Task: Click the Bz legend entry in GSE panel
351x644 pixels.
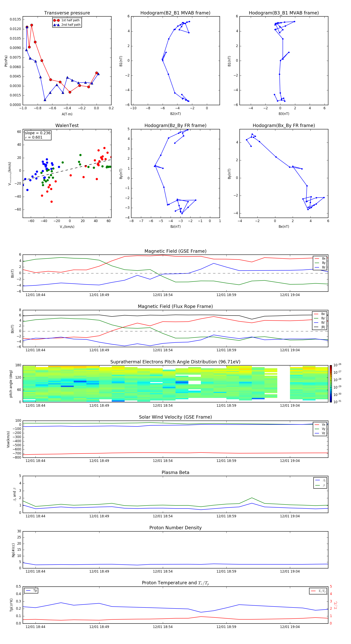Action: (x=320, y=267)
